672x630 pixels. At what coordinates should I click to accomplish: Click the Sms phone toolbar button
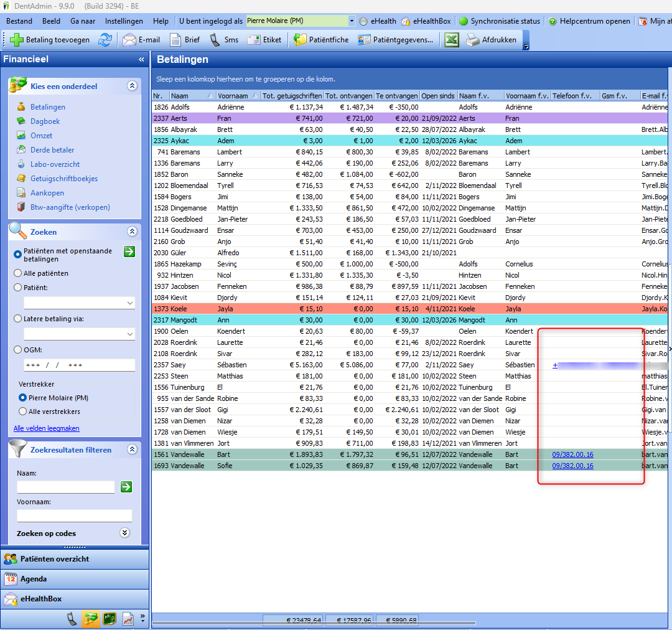[x=224, y=40]
